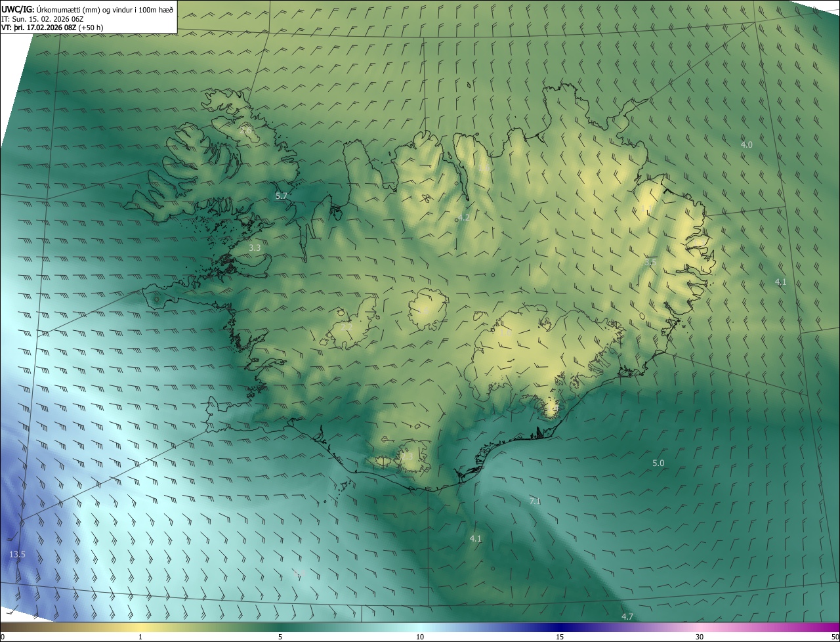Click the map value label "3.5"

(x=650, y=262)
